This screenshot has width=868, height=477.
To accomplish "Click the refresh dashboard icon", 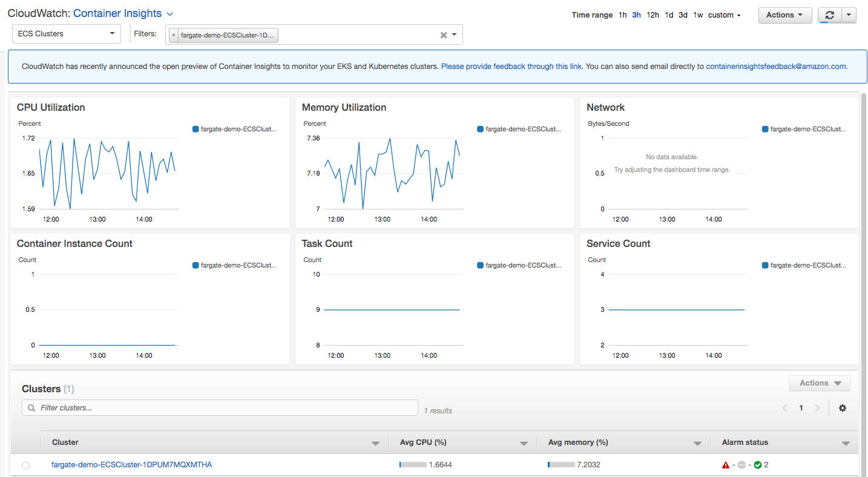I will pyautogui.click(x=829, y=15).
